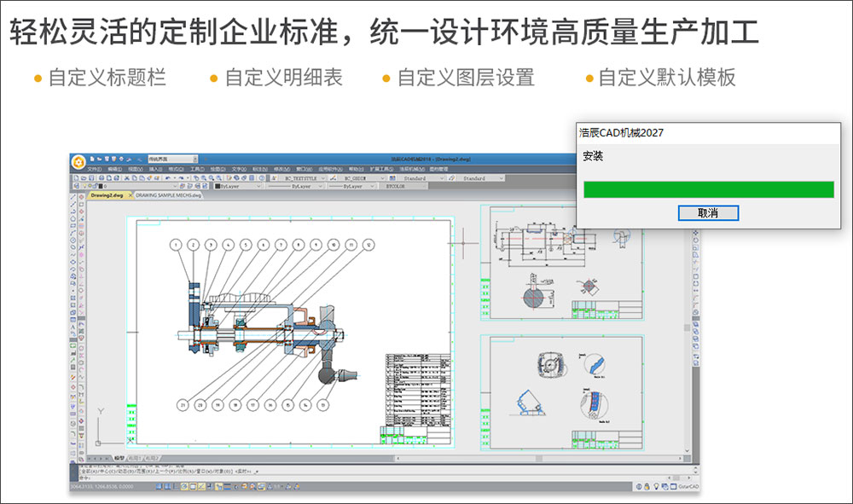Click the BYCOLOR plot style field
This screenshot has height=504, width=853.
(x=403, y=186)
